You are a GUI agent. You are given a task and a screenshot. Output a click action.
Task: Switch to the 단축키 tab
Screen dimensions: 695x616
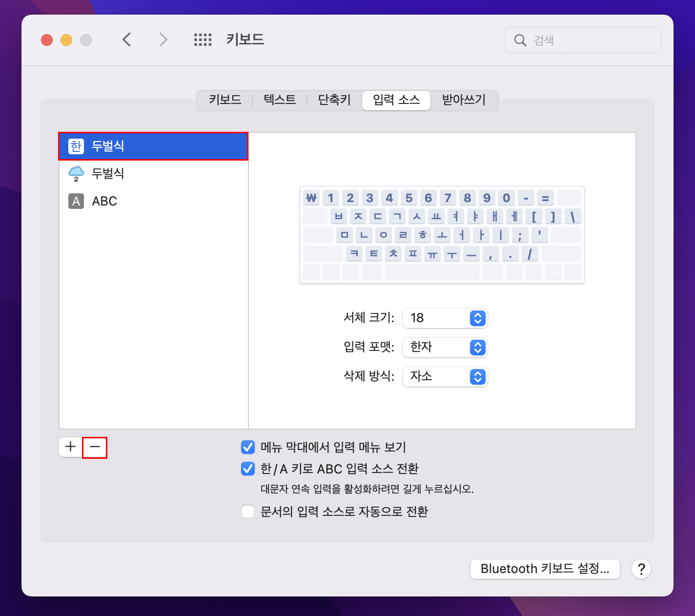tap(334, 100)
